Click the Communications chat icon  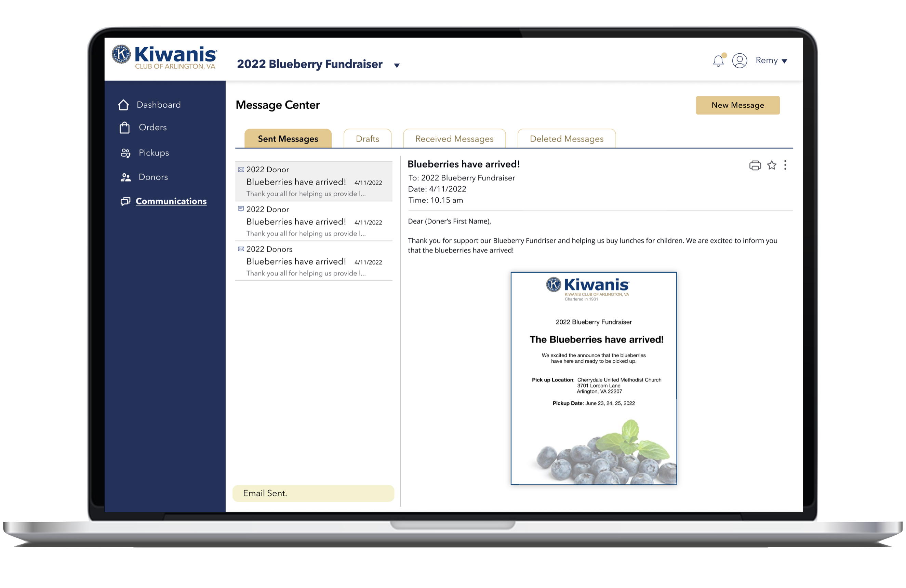tap(125, 201)
